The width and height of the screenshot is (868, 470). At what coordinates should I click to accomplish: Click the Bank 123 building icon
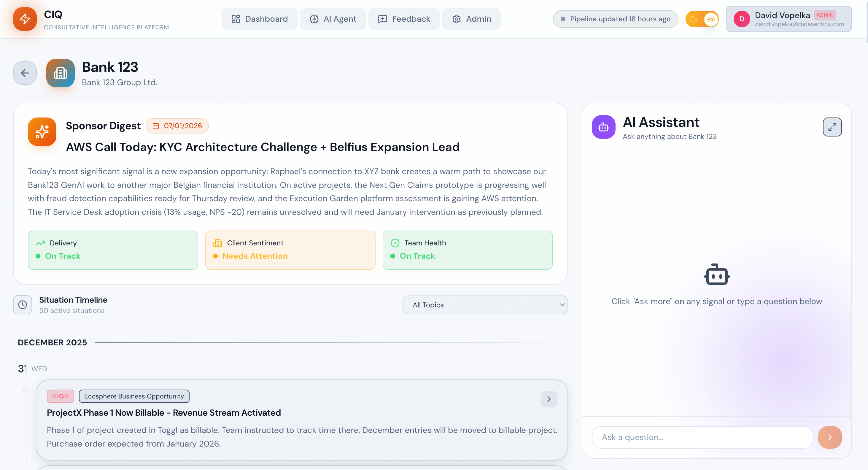tap(60, 73)
